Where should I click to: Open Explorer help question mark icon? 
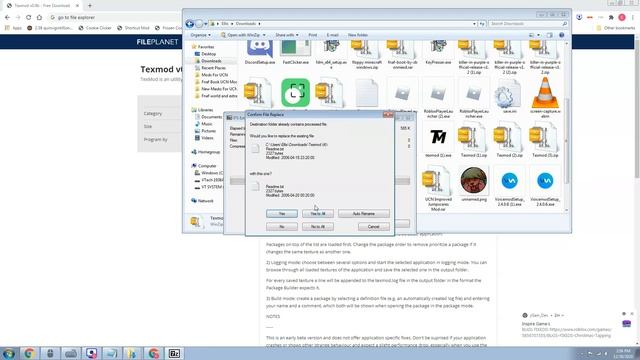click(x=562, y=35)
